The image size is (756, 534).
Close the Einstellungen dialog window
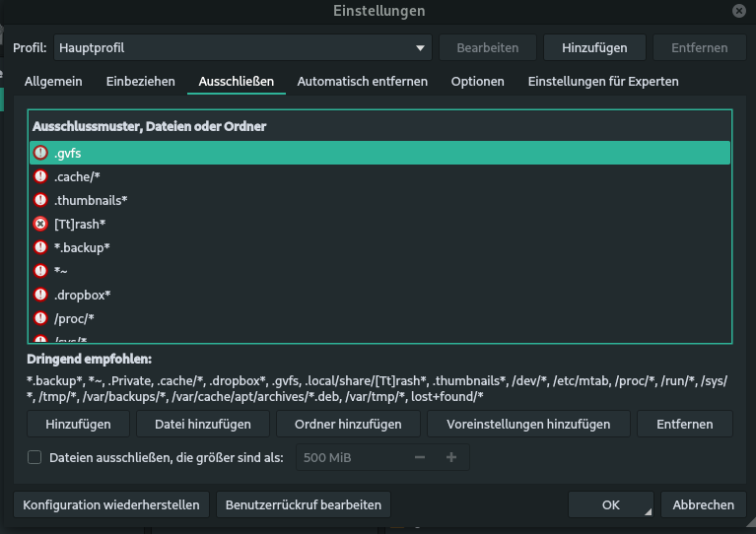pyautogui.click(x=738, y=11)
